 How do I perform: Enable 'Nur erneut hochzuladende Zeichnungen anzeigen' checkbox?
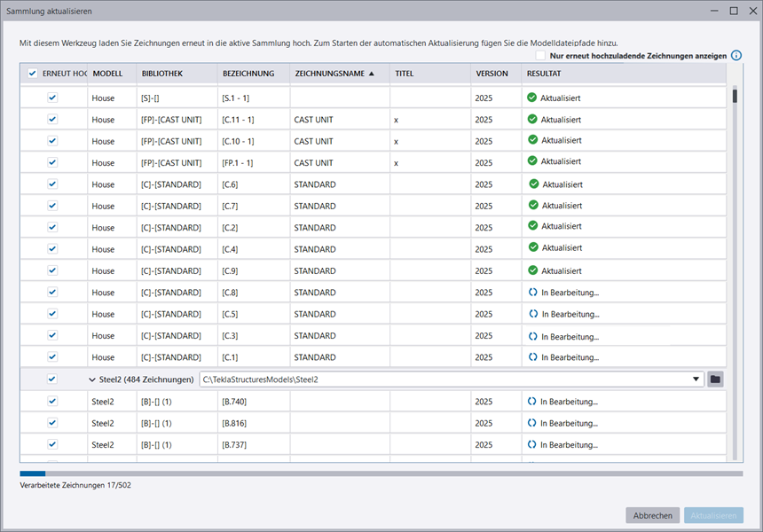click(540, 56)
